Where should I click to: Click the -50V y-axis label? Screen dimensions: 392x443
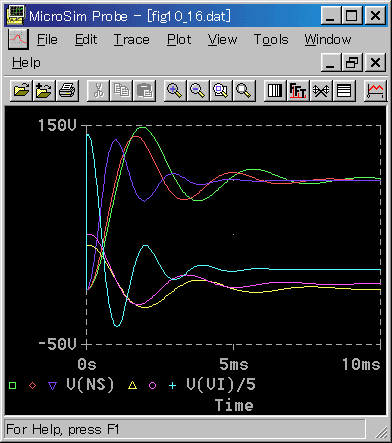click(57, 344)
